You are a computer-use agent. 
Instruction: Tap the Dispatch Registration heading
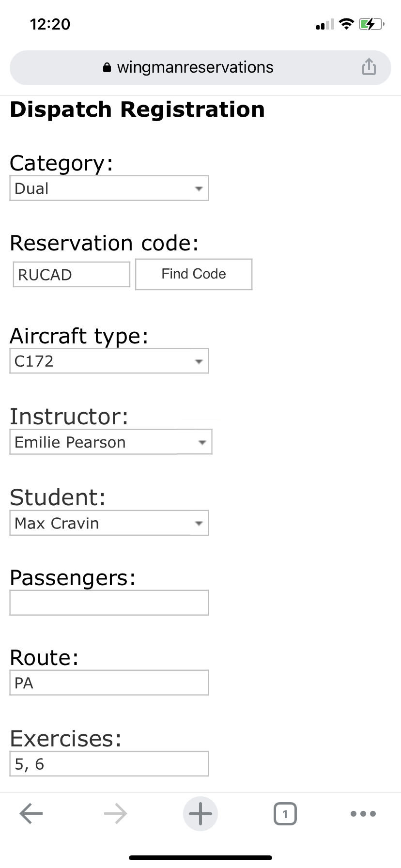(x=138, y=109)
